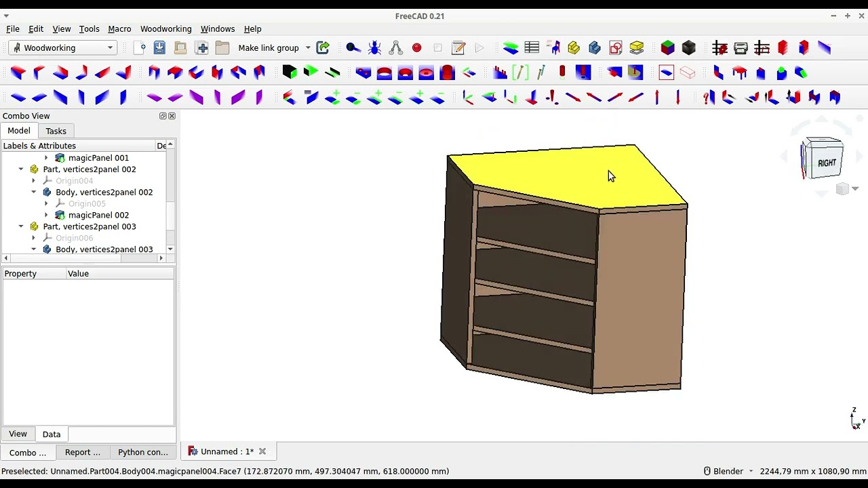Start macro recording with red circle
The width and height of the screenshot is (868, 488).
pos(416,47)
